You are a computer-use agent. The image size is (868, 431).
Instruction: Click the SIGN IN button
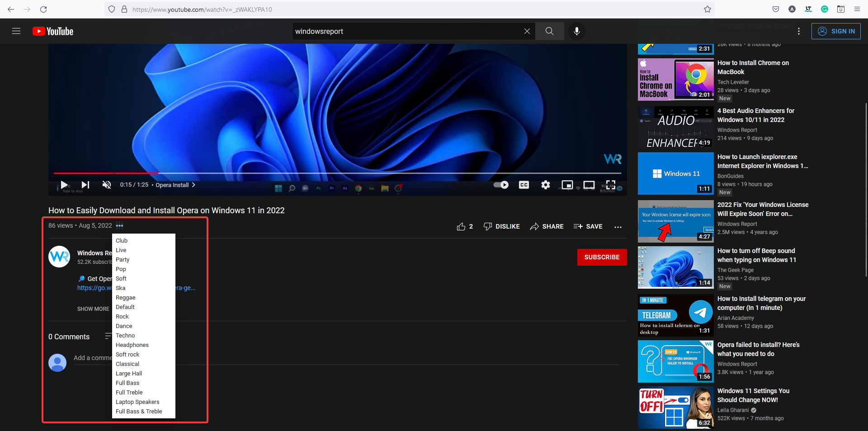836,31
